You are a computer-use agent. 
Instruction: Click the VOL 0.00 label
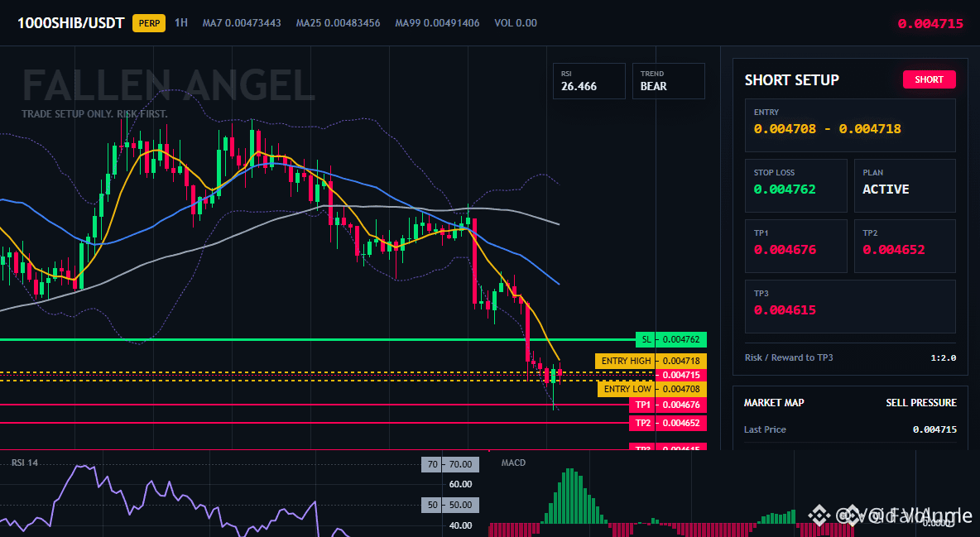click(x=516, y=23)
